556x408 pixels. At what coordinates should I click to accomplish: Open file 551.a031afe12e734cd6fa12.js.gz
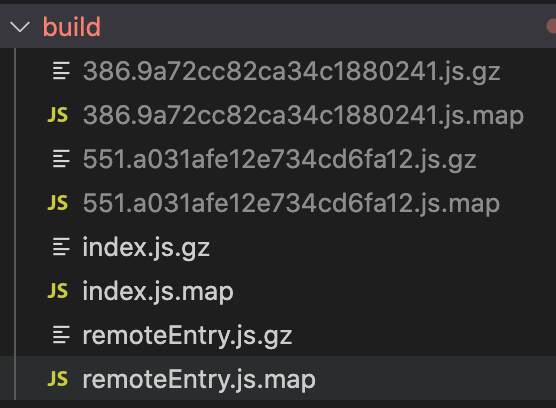point(279,160)
